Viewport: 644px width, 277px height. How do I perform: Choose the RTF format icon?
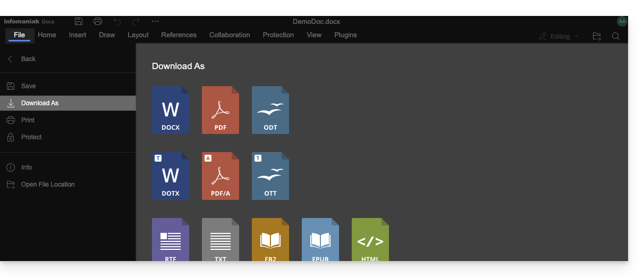click(170, 240)
